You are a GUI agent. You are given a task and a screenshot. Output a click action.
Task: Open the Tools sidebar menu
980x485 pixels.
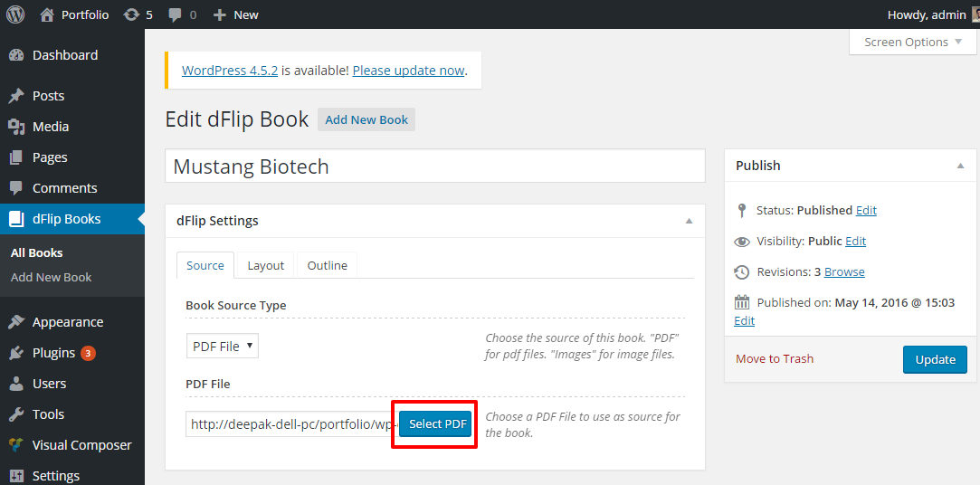[48, 414]
